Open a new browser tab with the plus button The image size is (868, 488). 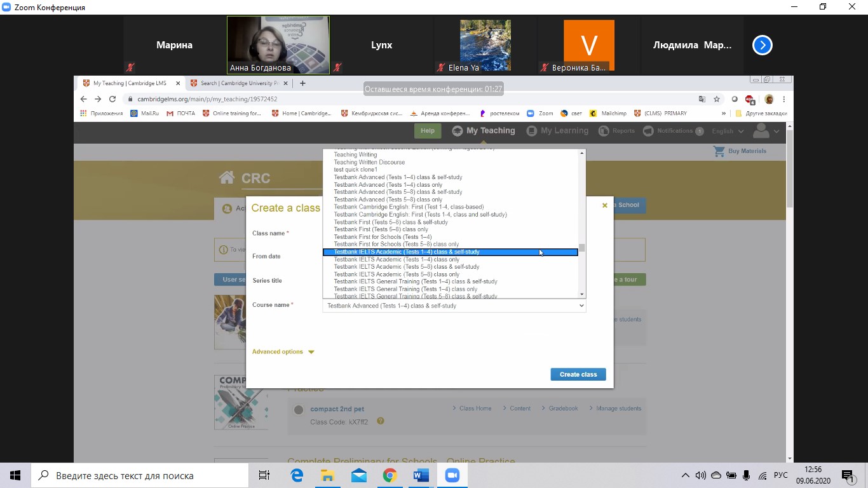tap(302, 83)
